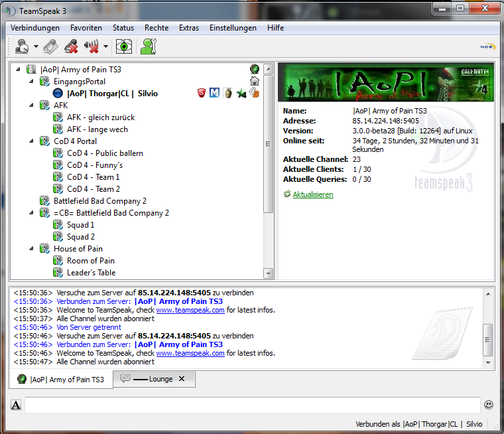Close the Lounge chat tab
The width and height of the screenshot is (504, 434).
[182, 379]
